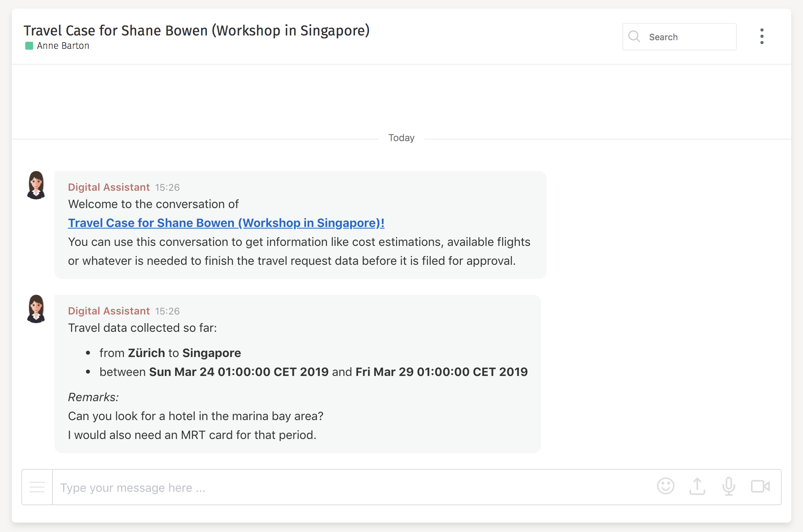Click Anne Barton's green status indicator
This screenshot has height=532, width=803.
point(29,46)
